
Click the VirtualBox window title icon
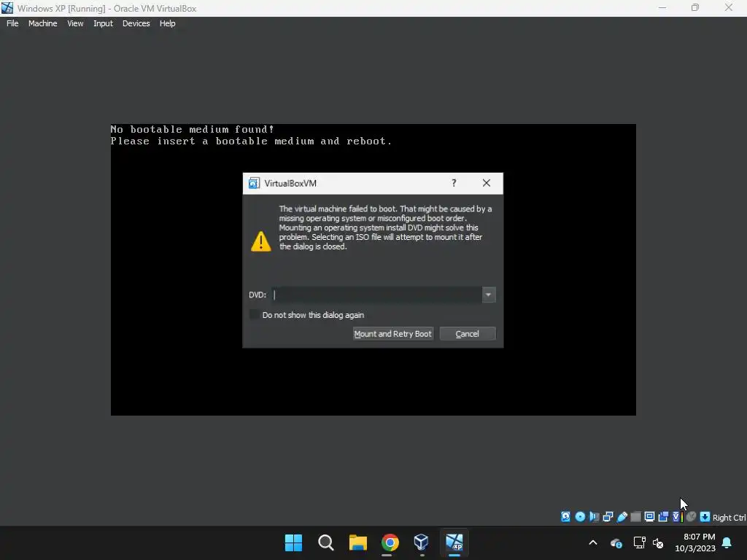click(x=7, y=8)
